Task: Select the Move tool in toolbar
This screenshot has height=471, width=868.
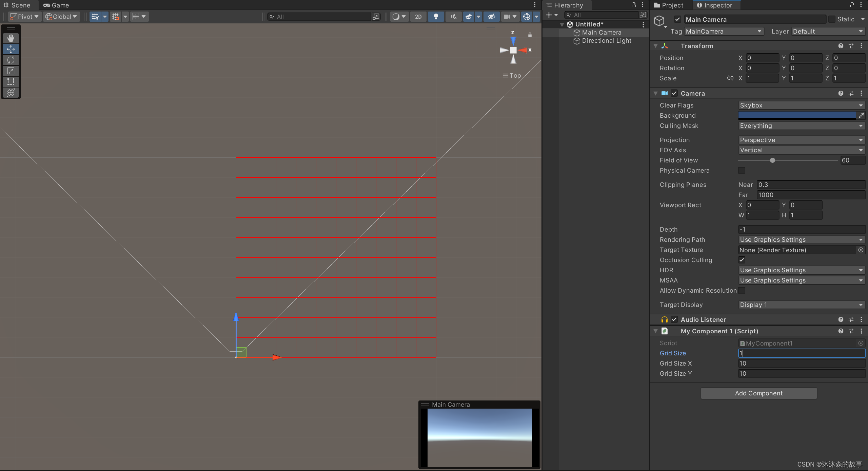Action: [x=11, y=48]
